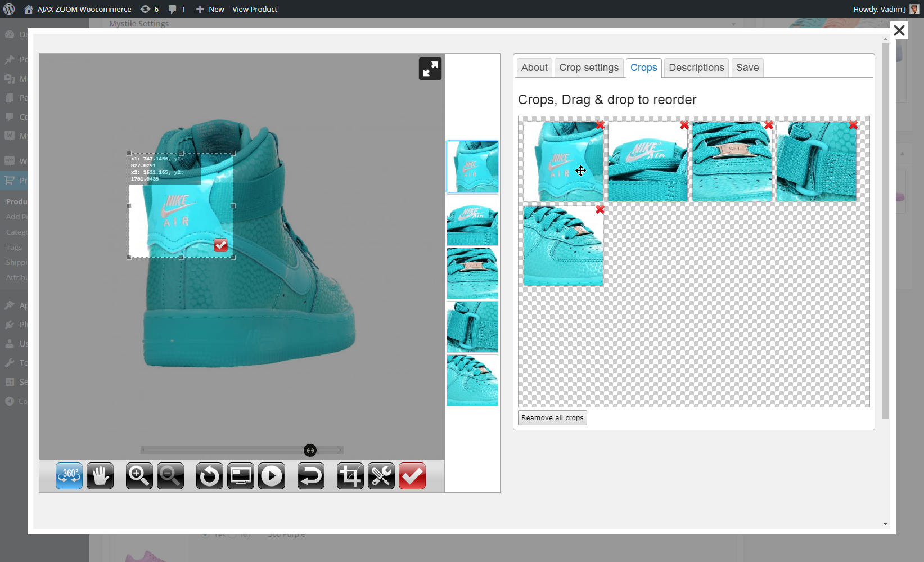Select Nike Air tongue logo thumbnail in strip
Screen dimensions: 924x562
tap(472, 220)
